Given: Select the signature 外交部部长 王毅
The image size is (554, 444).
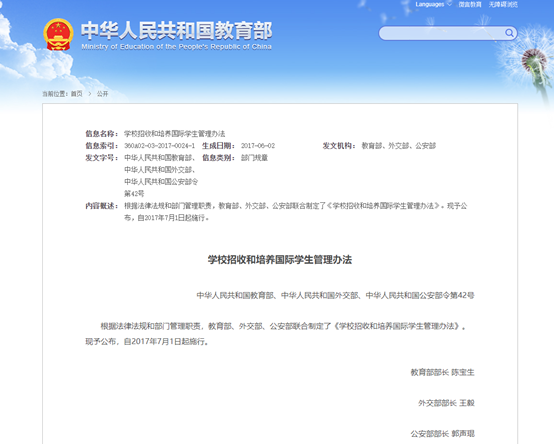Looking at the screenshot, I should pos(446,403).
